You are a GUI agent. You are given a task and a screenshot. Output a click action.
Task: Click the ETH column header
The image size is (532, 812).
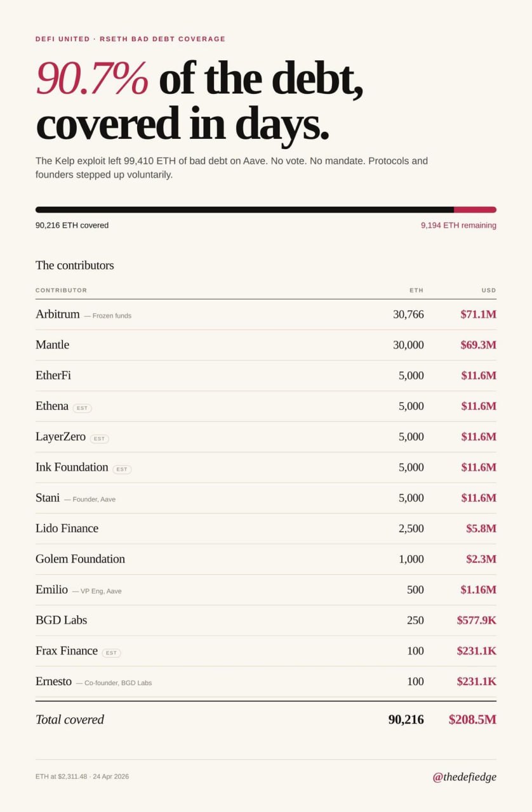[416, 291]
